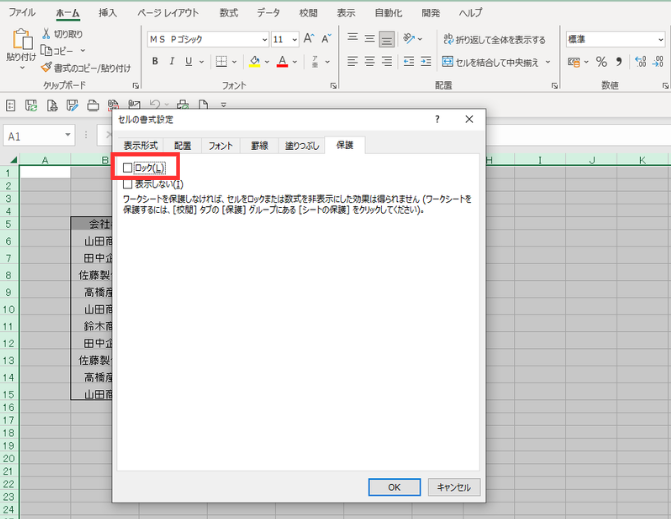Click the dialog help question mark
Viewport: 671px width, 519px height.
(x=437, y=119)
